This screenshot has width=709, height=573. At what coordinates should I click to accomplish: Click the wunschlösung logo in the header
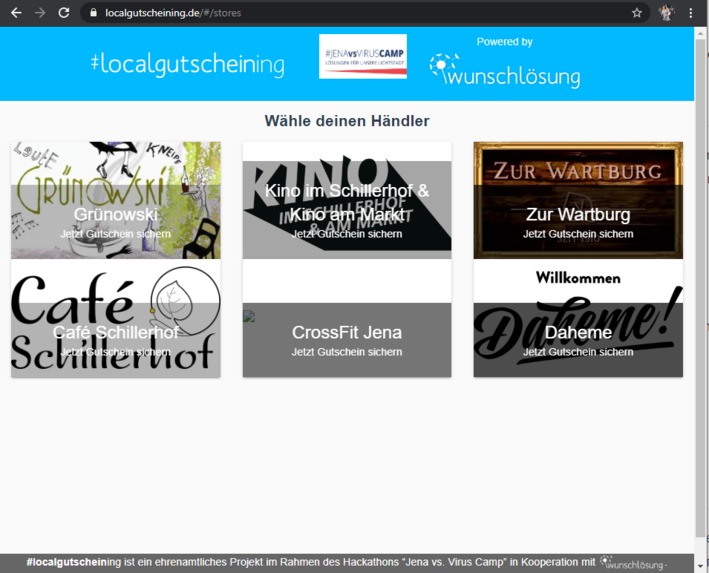505,71
